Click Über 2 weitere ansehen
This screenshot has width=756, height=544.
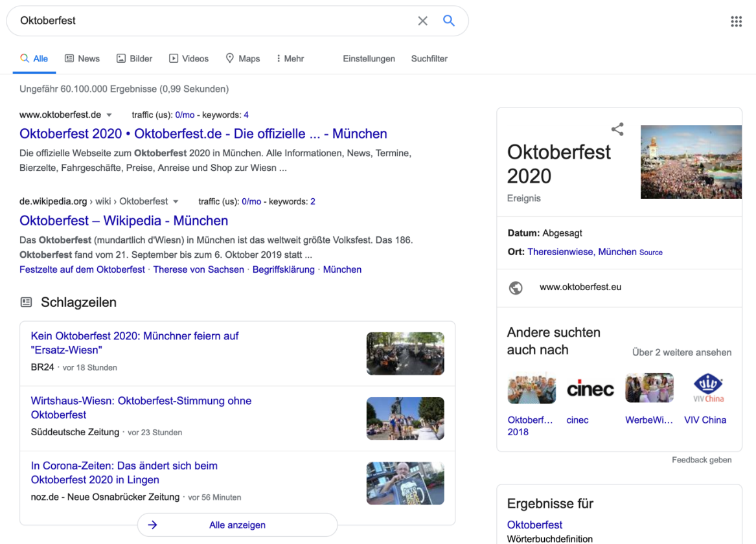click(682, 352)
